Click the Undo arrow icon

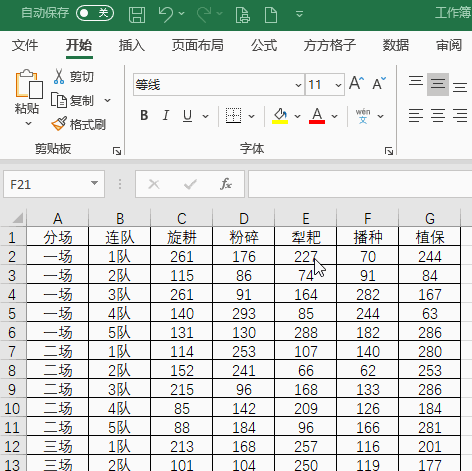pyautogui.click(x=166, y=14)
